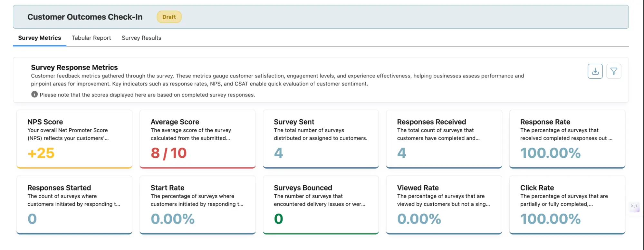Open the filter funnel icon
Screen dimensions: 644x250
613,71
